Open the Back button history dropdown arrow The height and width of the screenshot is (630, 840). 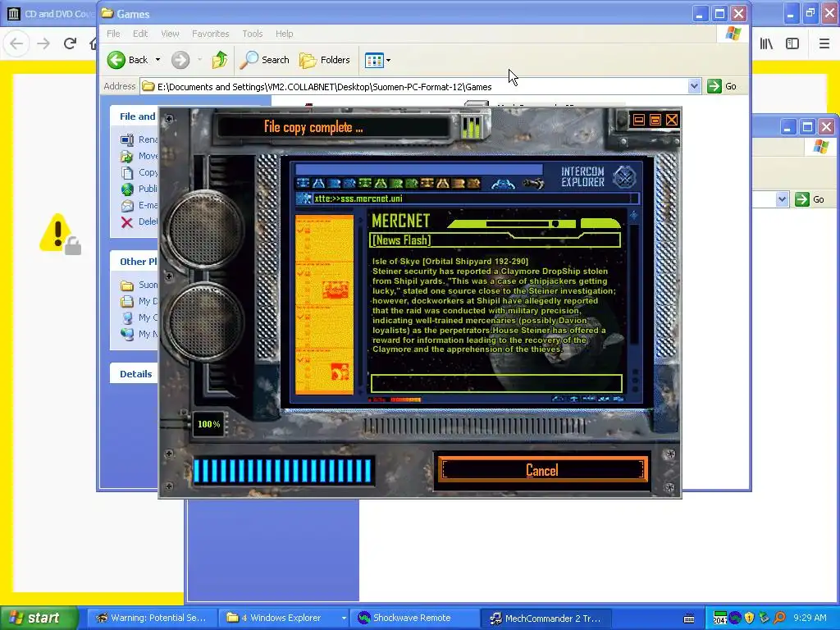coord(157,60)
